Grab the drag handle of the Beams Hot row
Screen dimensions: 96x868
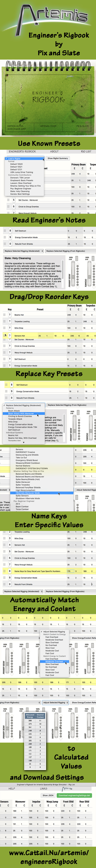(x=5, y=315)
